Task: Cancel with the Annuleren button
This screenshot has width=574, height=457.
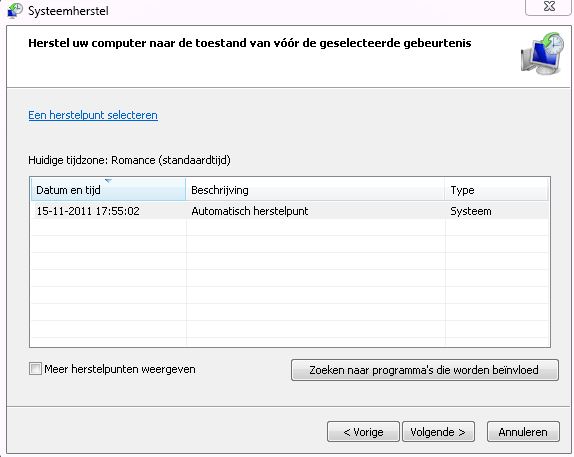Action: (x=523, y=432)
